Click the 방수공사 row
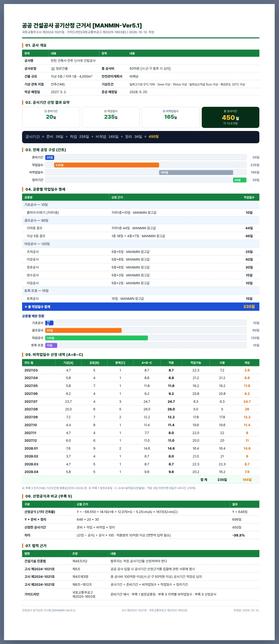This screenshot has width=279, height=644. pos(141,275)
